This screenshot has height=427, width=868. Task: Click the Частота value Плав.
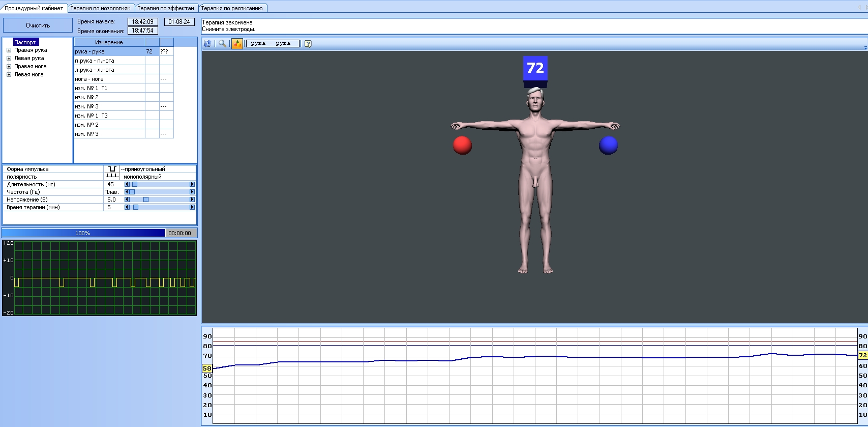pos(111,192)
